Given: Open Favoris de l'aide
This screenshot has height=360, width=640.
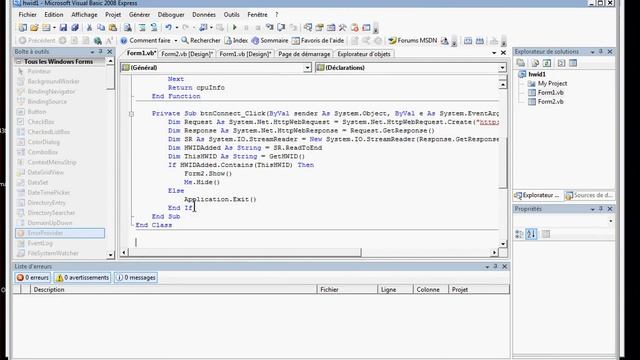Looking at the screenshot, I should 318,40.
